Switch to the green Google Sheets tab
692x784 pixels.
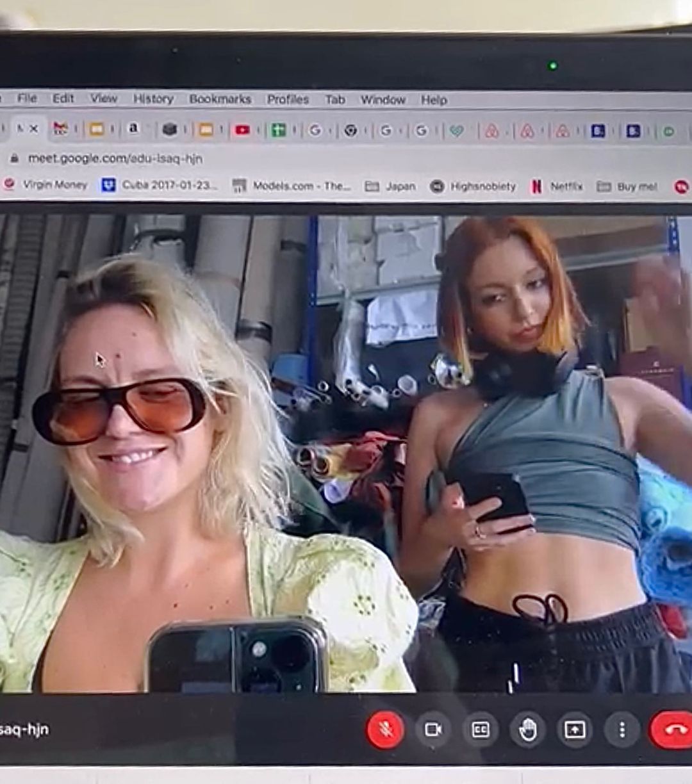278,130
